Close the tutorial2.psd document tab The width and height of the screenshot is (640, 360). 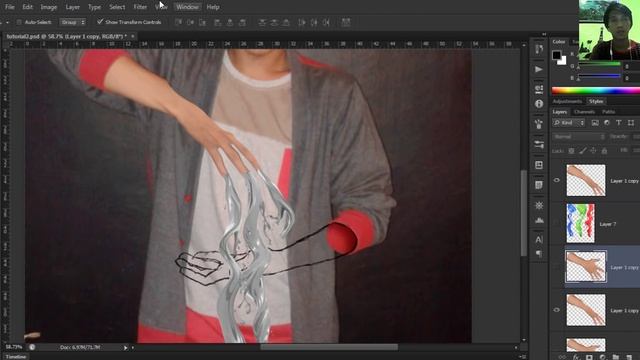(133, 36)
